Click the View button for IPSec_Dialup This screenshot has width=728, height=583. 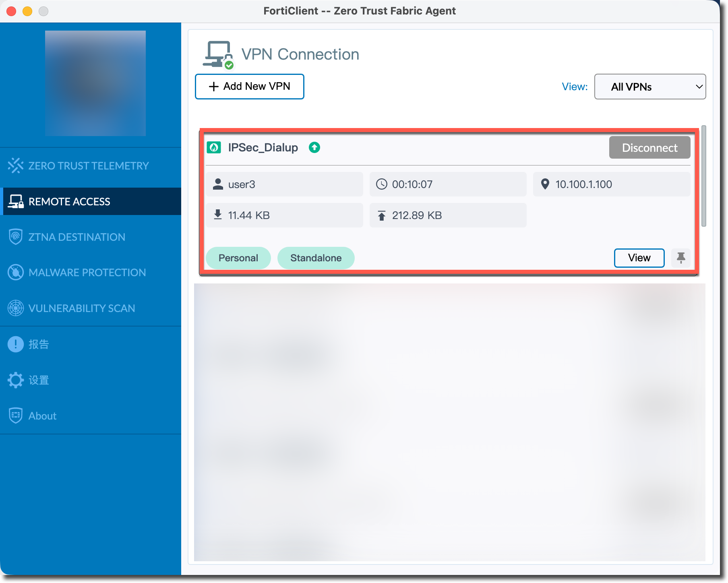[x=639, y=258]
